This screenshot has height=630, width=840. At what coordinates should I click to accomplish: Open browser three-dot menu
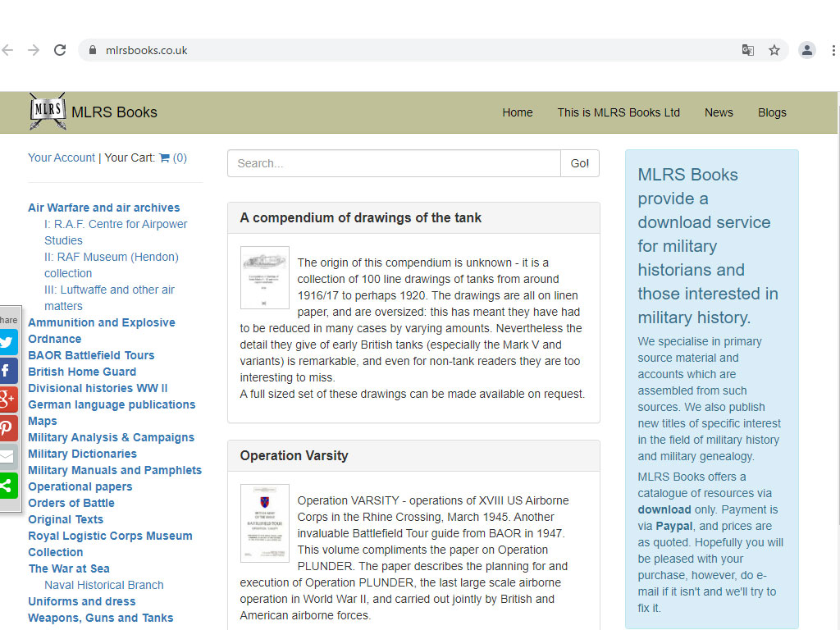pos(833,50)
